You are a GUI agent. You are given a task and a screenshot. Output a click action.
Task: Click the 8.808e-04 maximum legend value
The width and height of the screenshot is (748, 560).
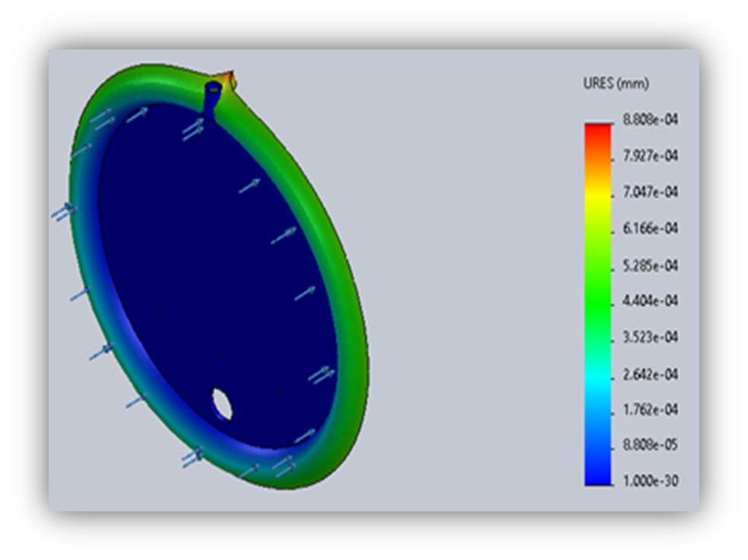click(x=650, y=119)
